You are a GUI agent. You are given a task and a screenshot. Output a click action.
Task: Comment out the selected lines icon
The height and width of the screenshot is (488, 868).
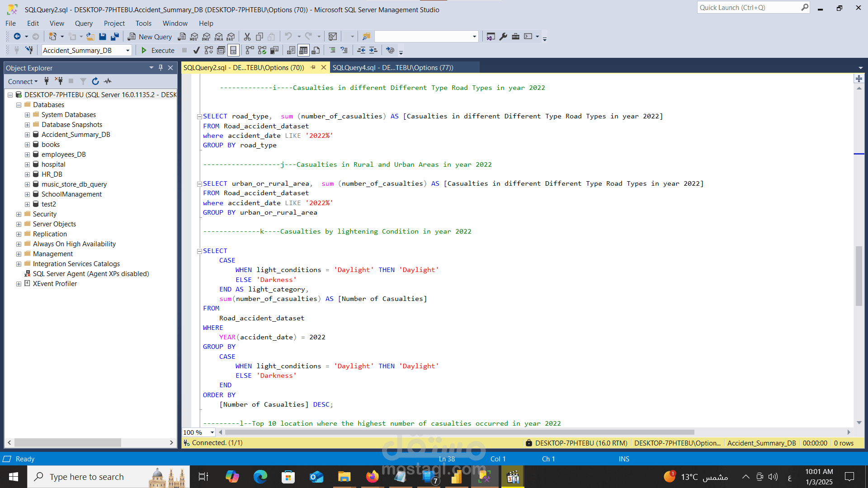point(332,50)
